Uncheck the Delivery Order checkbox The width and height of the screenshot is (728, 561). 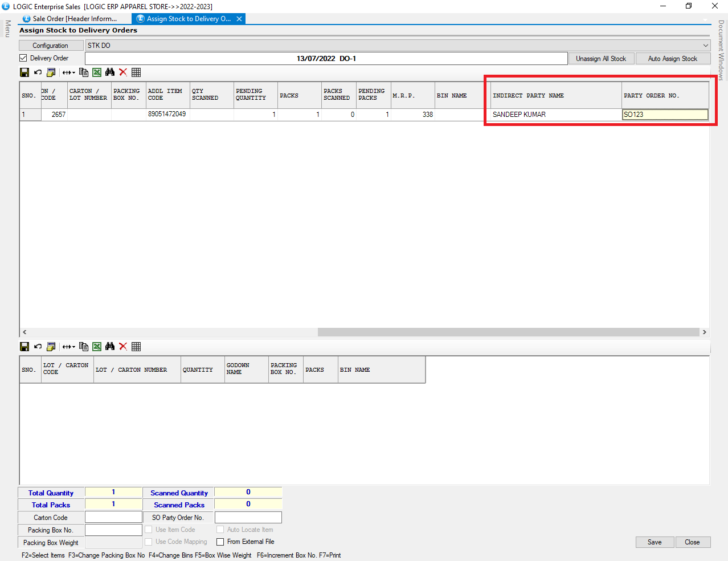tap(23, 58)
